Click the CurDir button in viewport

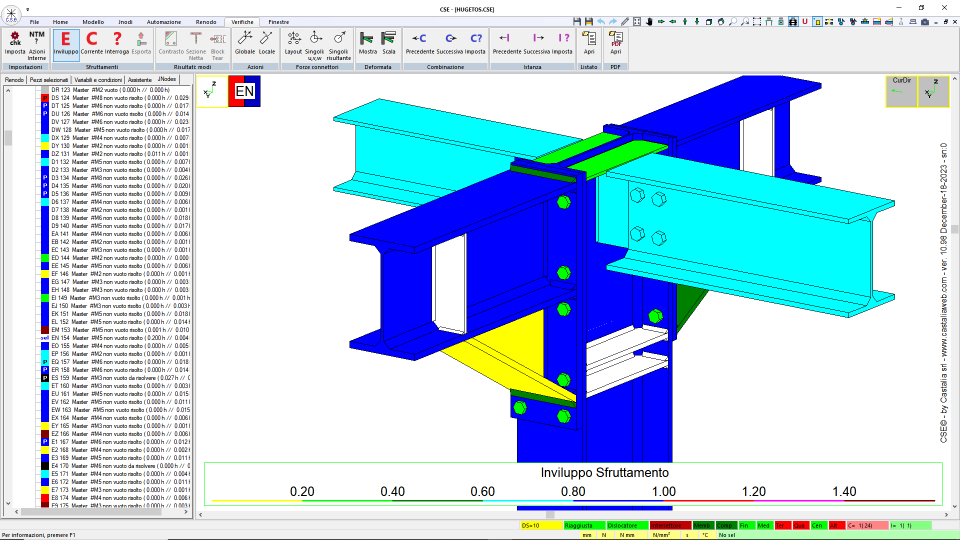pyautogui.click(x=901, y=91)
